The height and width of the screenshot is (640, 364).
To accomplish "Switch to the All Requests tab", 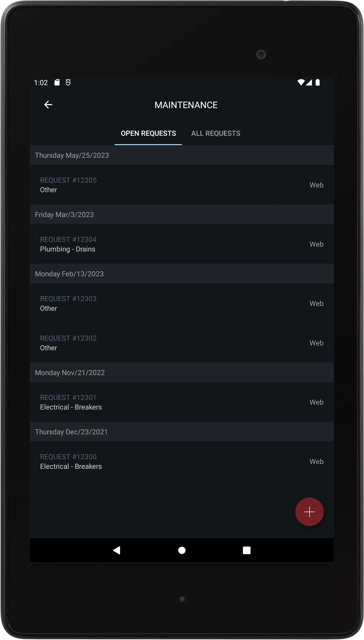I will (216, 133).
